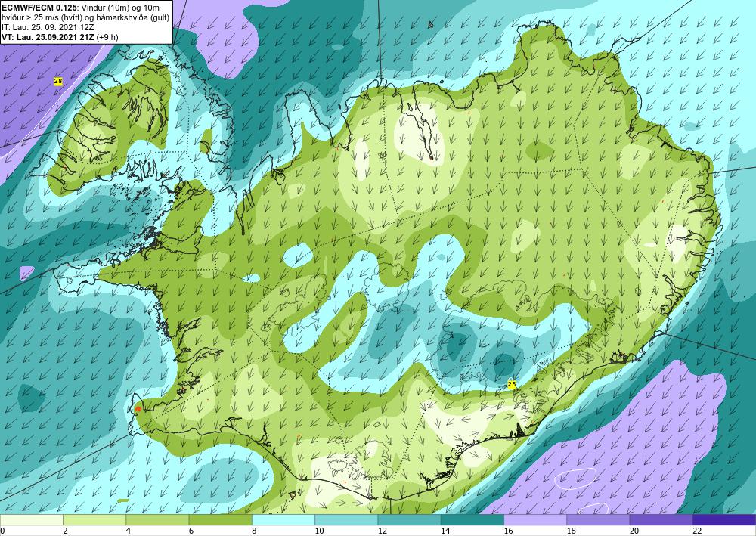Click the 20–22 m/s violet legend swatch
This screenshot has width=756, height=536.
point(661,520)
